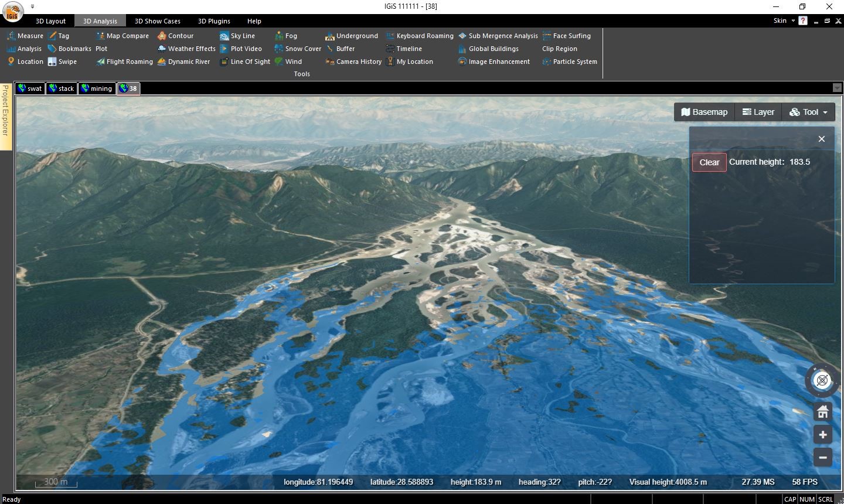This screenshot has height=504, width=844.
Task: Click the 300 m scale bar
Action: click(x=56, y=482)
